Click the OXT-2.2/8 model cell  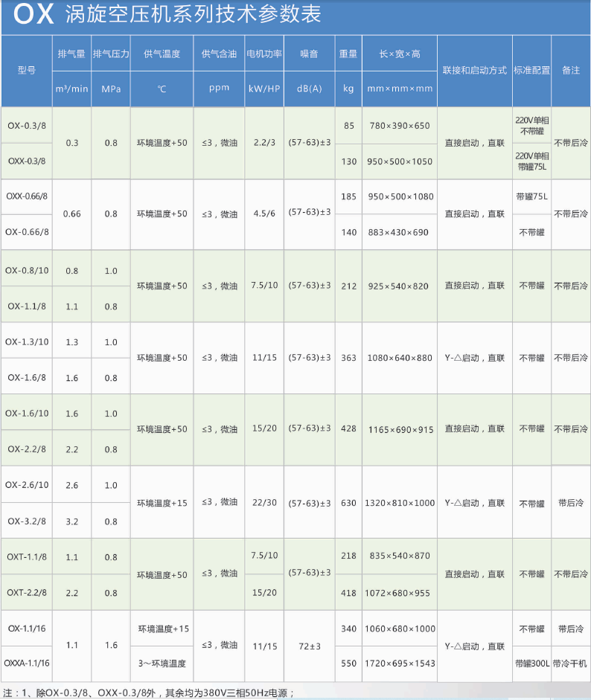(26, 592)
